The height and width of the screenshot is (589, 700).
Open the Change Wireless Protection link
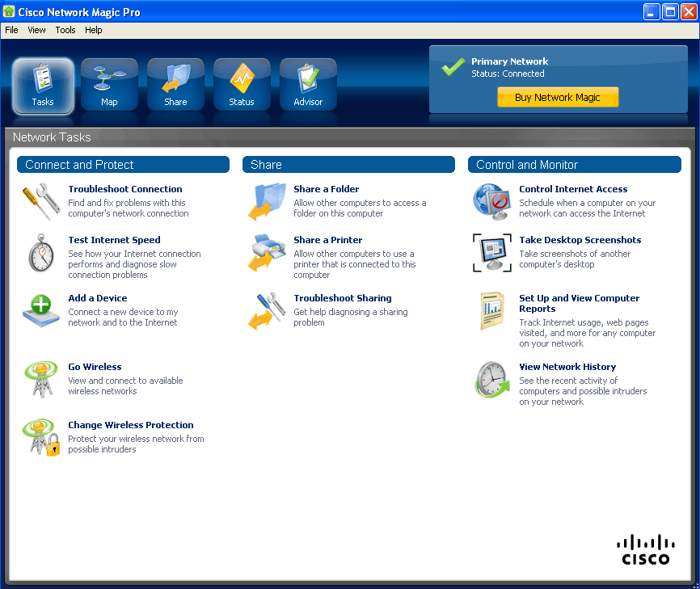tap(131, 425)
